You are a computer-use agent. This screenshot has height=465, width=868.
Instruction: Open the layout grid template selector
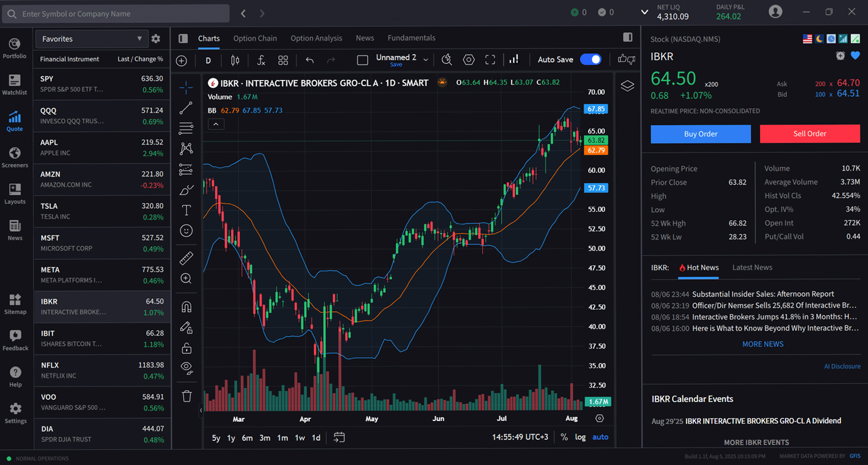[x=283, y=61]
